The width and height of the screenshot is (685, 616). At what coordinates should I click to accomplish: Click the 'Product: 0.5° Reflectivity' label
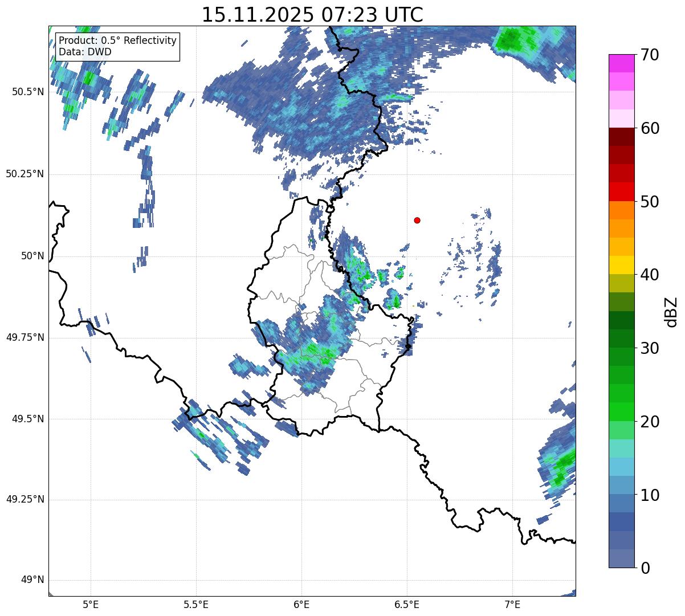[x=117, y=41]
